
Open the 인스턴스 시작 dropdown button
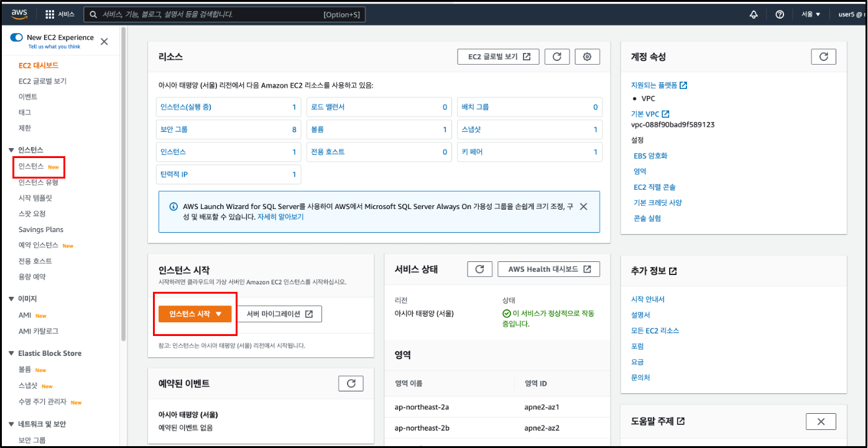click(195, 314)
